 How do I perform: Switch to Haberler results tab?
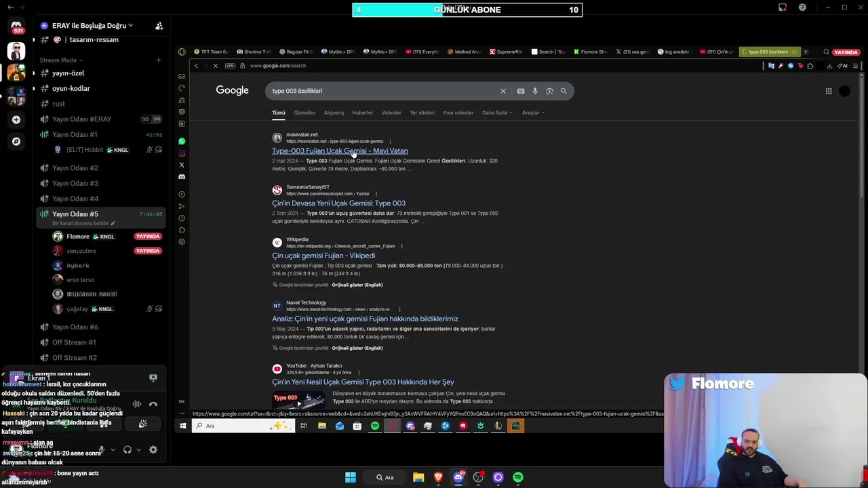pyautogui.click(x=363, y=113)
